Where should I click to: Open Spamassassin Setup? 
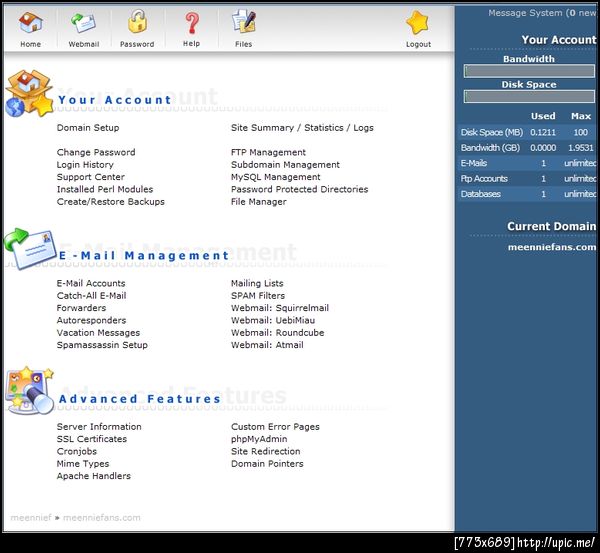tap(102, 345)
